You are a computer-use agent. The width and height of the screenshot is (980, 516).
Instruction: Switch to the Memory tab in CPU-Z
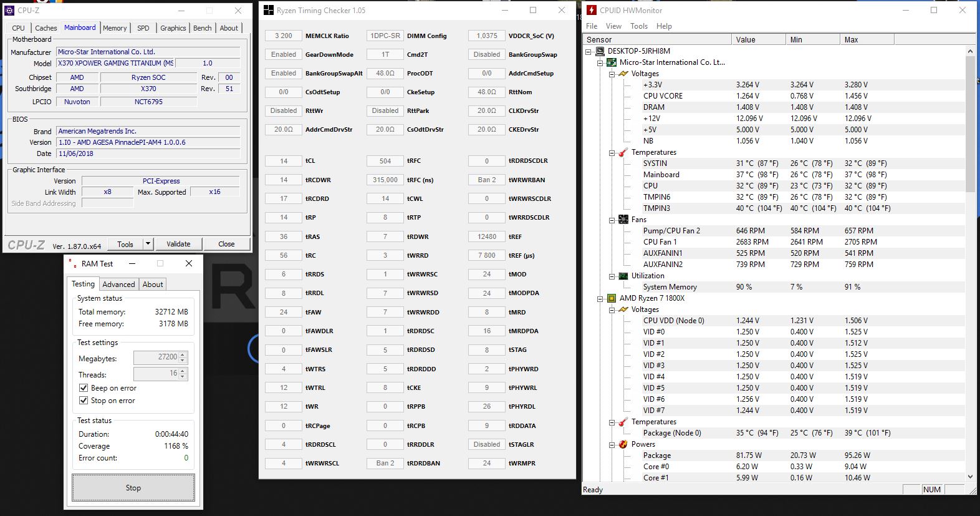click(x=115, y=28)
